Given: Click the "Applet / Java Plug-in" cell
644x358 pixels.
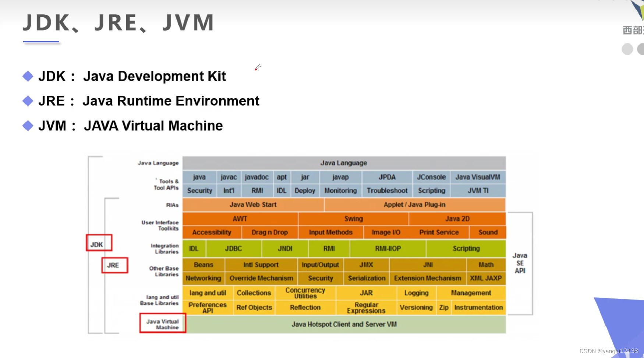Looking at the screenshot, I should [415, 205].
